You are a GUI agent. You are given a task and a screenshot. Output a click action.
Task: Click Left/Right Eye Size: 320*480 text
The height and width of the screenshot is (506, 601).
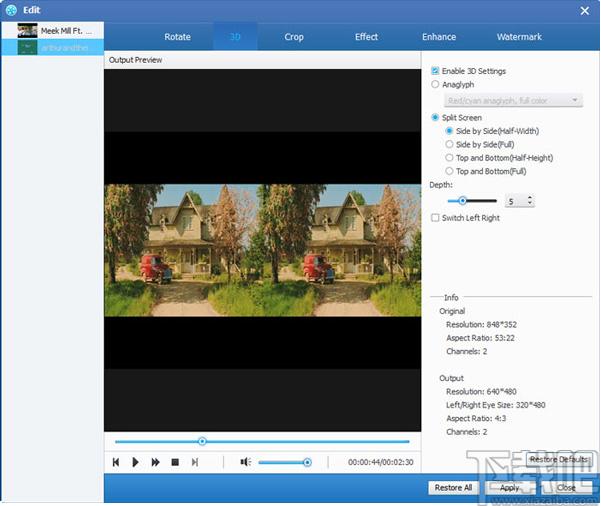495,405
